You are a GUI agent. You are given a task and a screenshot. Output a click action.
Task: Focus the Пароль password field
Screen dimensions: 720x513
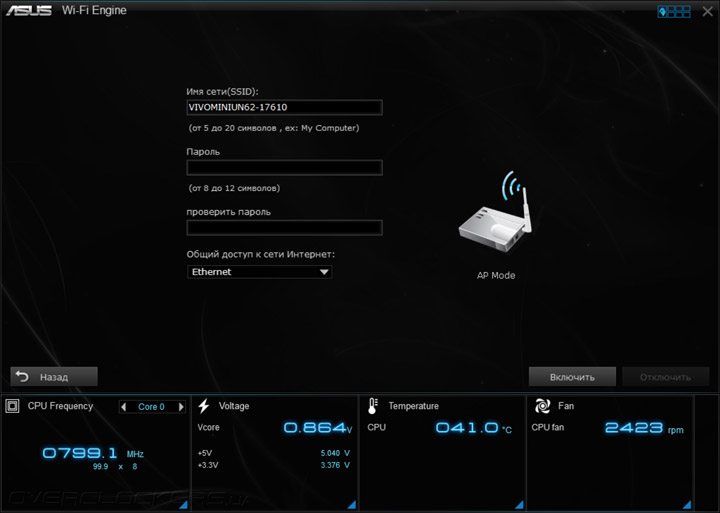coord(284,168)
